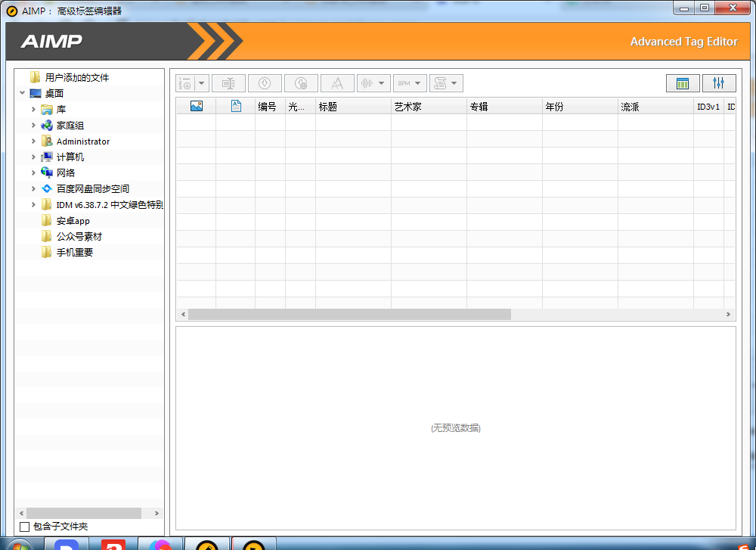Click the tag table scrollbar right arrow
The width and height of the screenshot is (756, 550).
click(x=728, y=314)
